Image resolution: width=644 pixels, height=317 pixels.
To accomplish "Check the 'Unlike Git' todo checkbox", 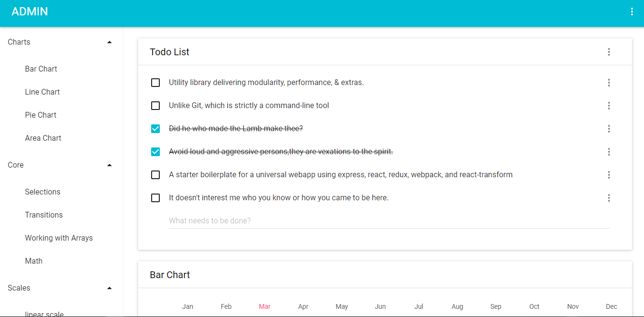I will (155, 106).
